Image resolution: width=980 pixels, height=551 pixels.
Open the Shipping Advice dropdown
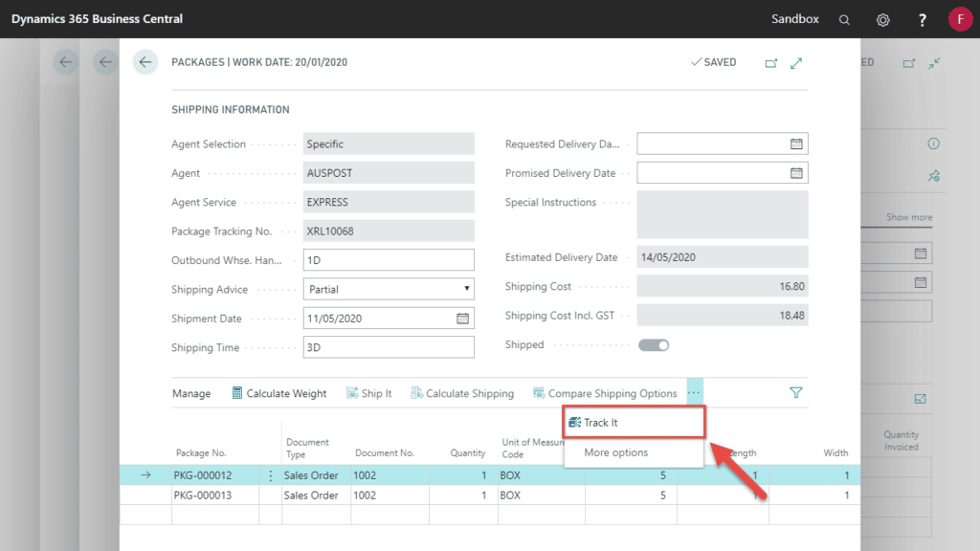(466, 288)
